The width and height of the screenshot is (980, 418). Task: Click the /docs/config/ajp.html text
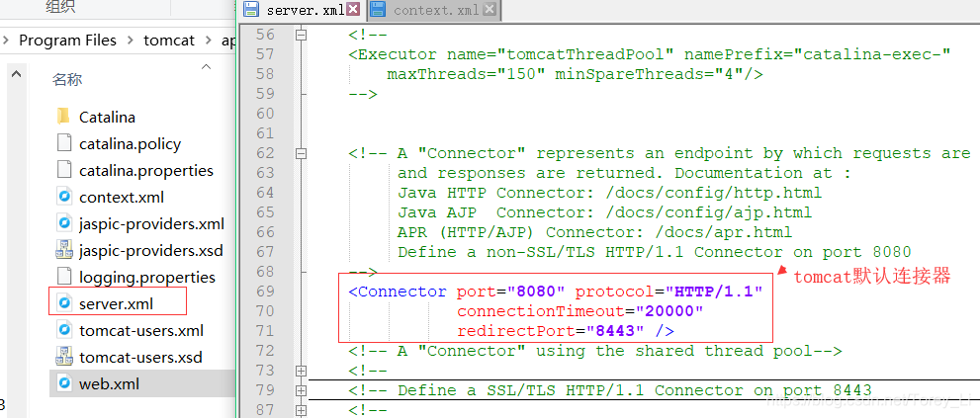709,212
